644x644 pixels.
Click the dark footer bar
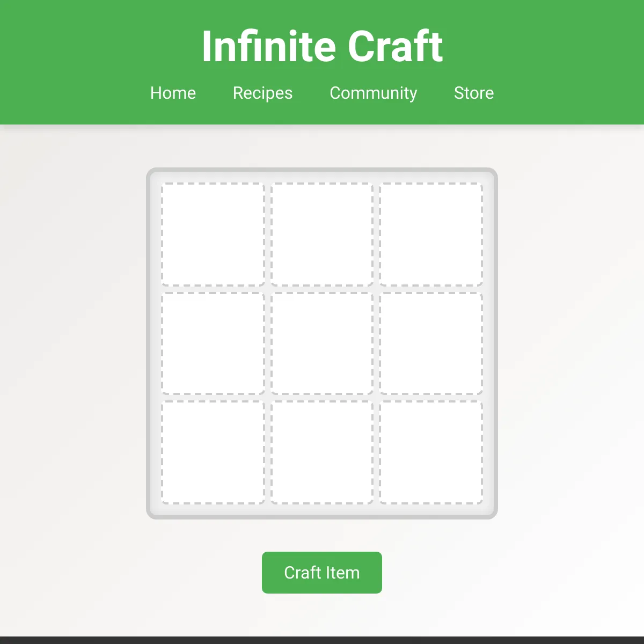click(322, 640)
